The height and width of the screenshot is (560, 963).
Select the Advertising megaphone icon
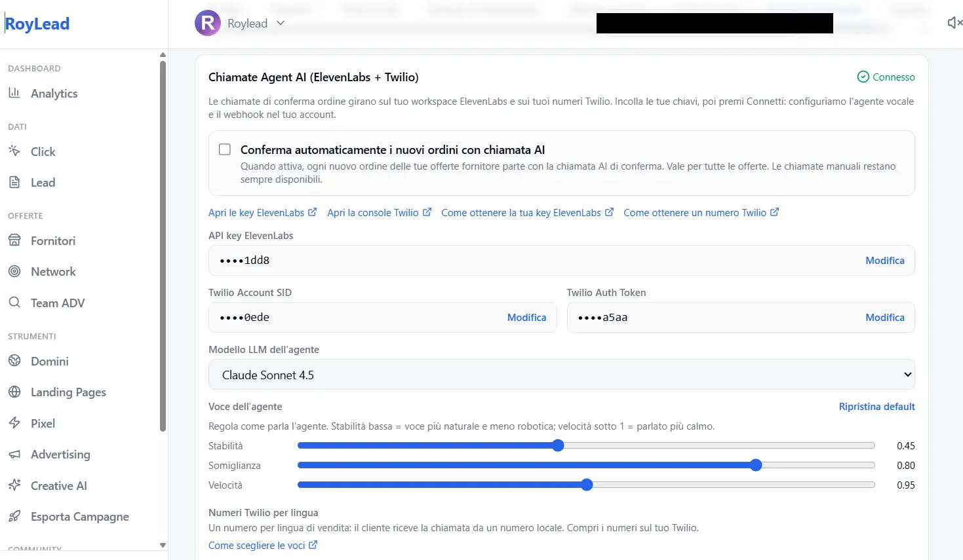click(14, 454)
